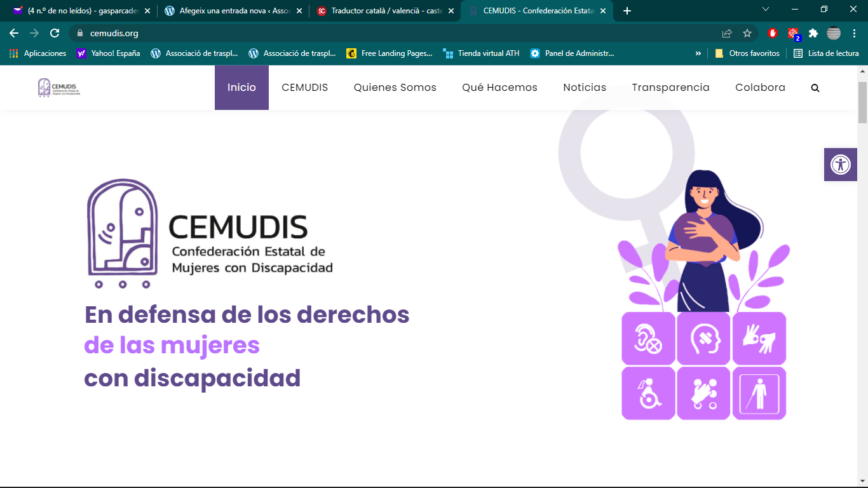Screen dimensions: 868x488
Task: Open the Chrome profile avatar
Action: pos(834,33)
